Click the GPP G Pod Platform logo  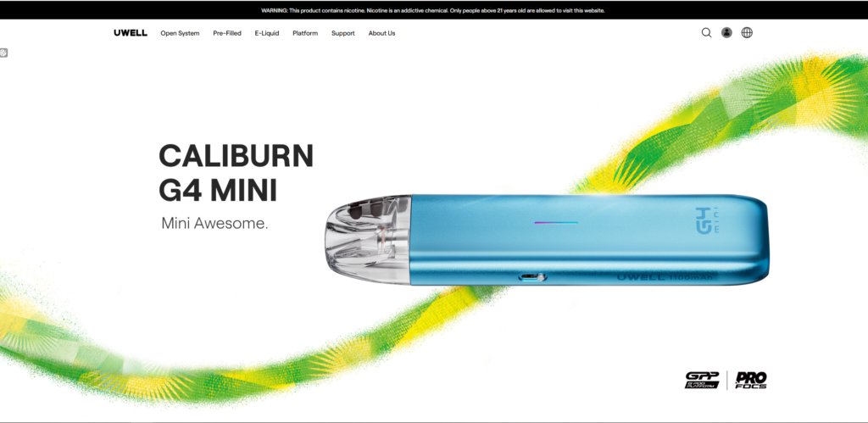pos(702,380)
